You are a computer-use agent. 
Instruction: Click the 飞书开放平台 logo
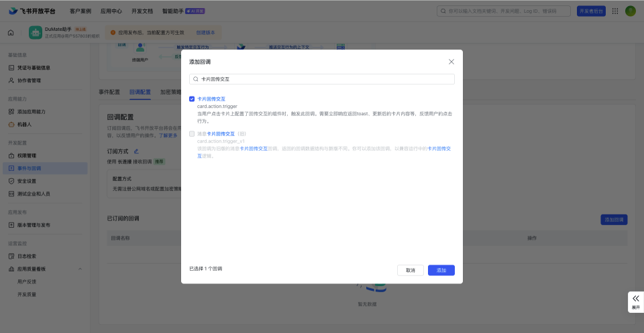click(x=34, y=11)
